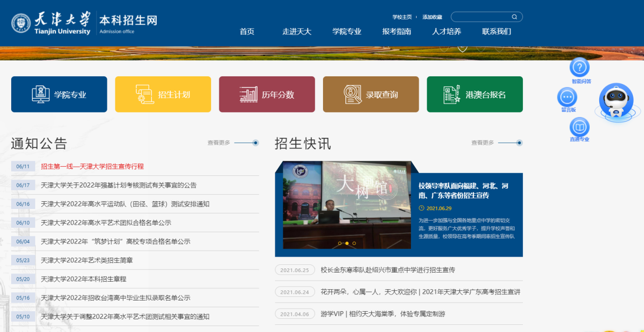The width and height of the screenshot is (644, 332).
Task: Click the 港澳台报名 checklist icon
Action: tap(452, 94)
